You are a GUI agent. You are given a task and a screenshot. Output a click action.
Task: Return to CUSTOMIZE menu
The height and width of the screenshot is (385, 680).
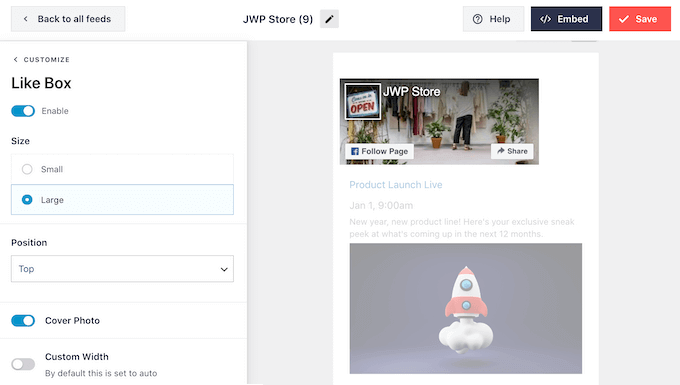tap(42, 59)
